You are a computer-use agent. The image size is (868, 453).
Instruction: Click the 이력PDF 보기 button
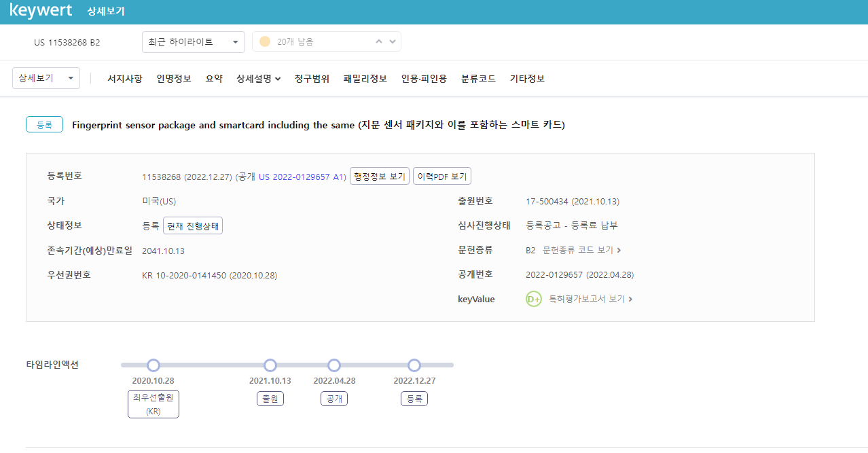[442, 177]
